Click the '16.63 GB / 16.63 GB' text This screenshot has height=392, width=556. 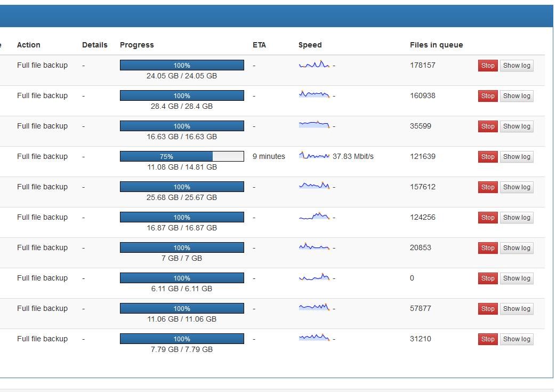(182, 137)
